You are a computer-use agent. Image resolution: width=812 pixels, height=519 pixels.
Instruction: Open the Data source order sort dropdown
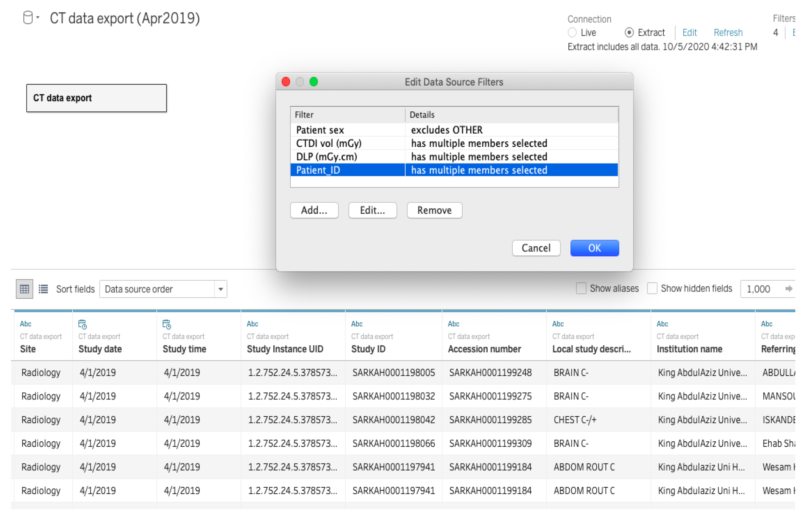[221, 289]
